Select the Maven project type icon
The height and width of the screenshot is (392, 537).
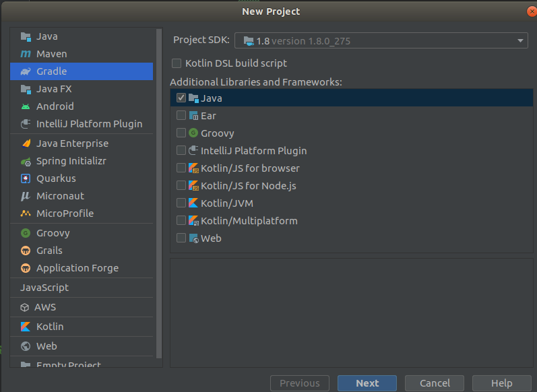(26, 54)
